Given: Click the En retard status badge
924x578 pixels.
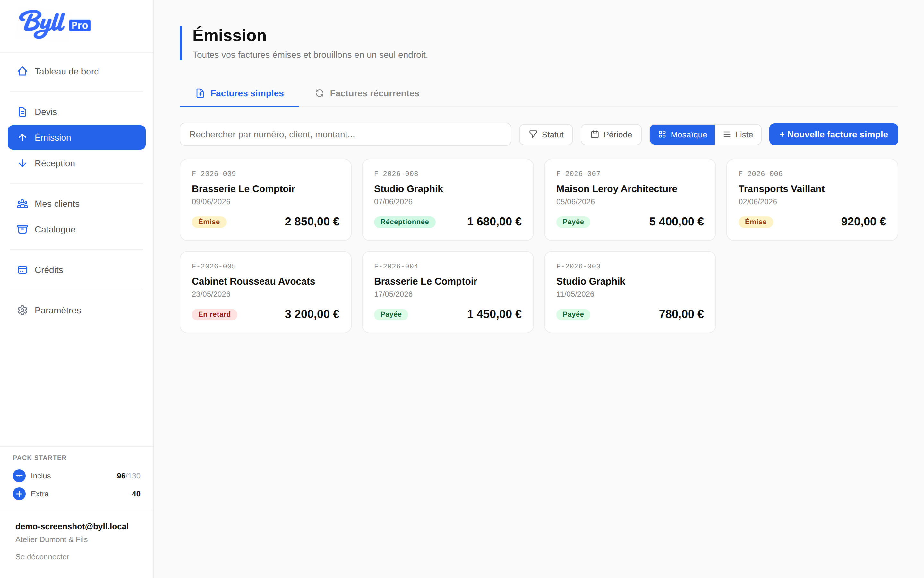Looking at the screenshot, I should (x=214, y=314).
